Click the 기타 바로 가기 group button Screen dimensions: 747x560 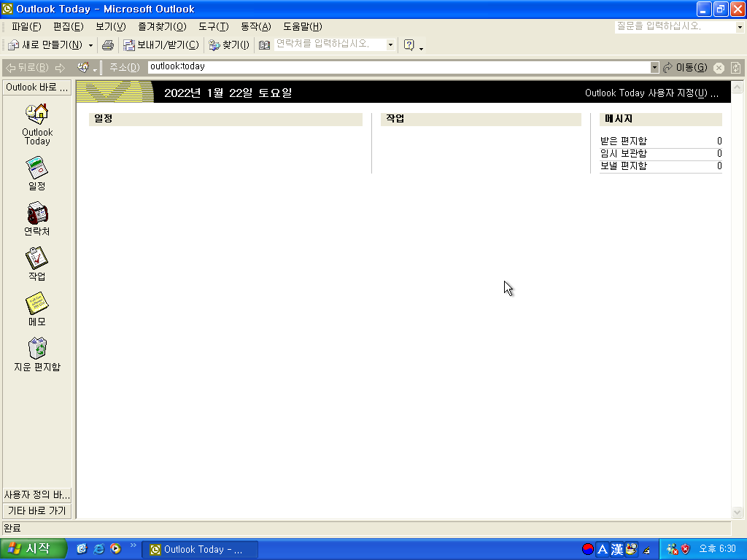[x=37, y=511]
